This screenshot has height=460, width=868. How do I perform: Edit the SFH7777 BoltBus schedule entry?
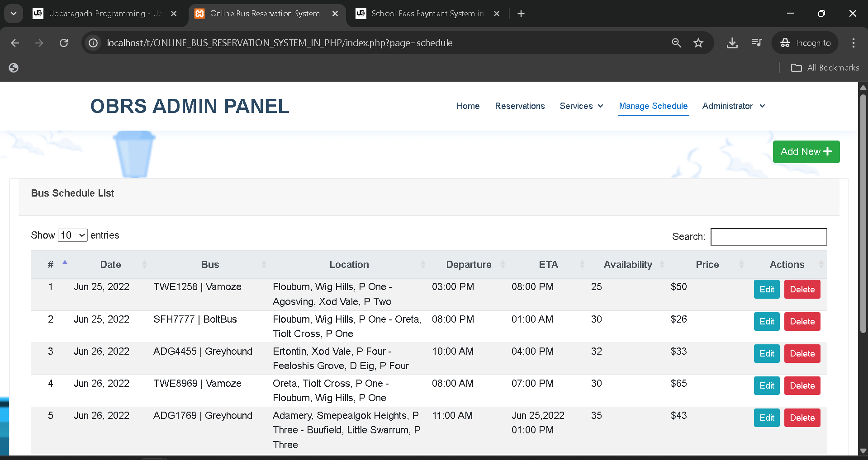[766, 321]
